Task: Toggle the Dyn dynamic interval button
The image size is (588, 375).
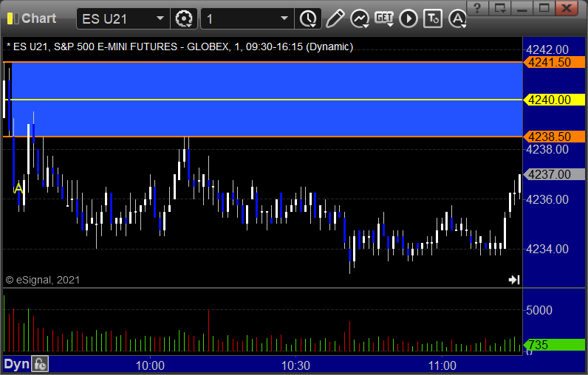Action: coord(16,364)
